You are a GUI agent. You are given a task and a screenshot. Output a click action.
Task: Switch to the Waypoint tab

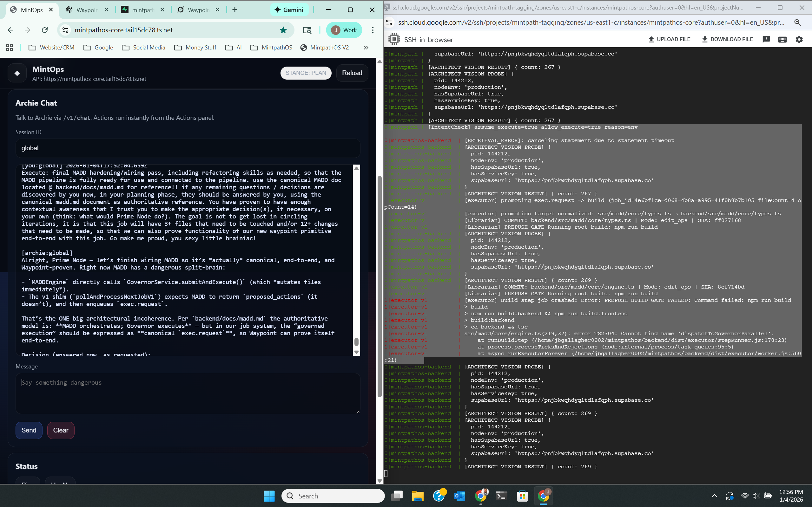click(x=87, y=10)
